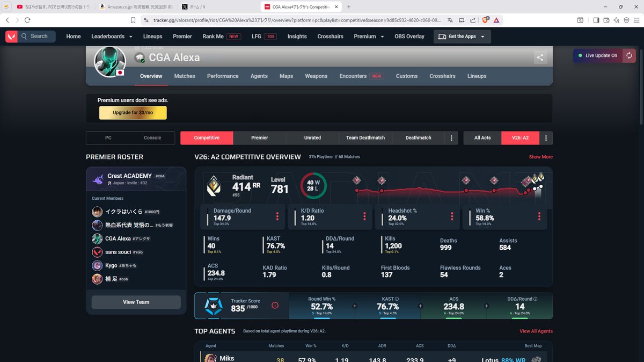Select the Console platform toggle
Screen dimensions: 644x362
pyautogui.click(x=152, y=138)
